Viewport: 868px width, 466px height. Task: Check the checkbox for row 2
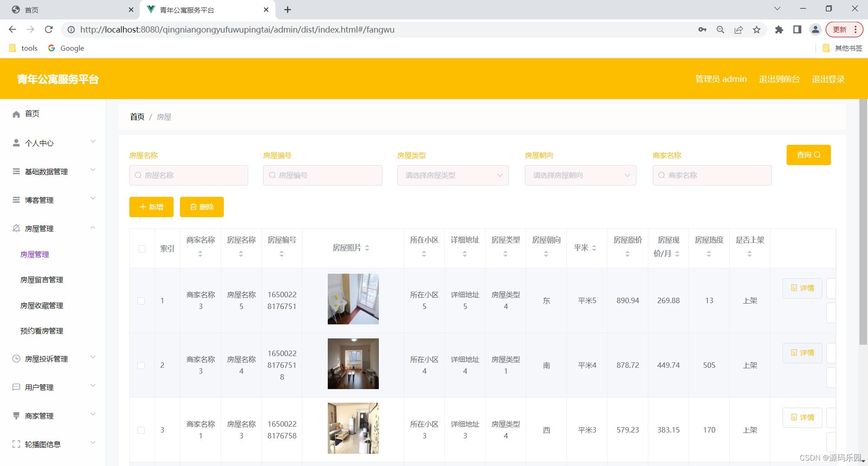click(x=141, y=365)
